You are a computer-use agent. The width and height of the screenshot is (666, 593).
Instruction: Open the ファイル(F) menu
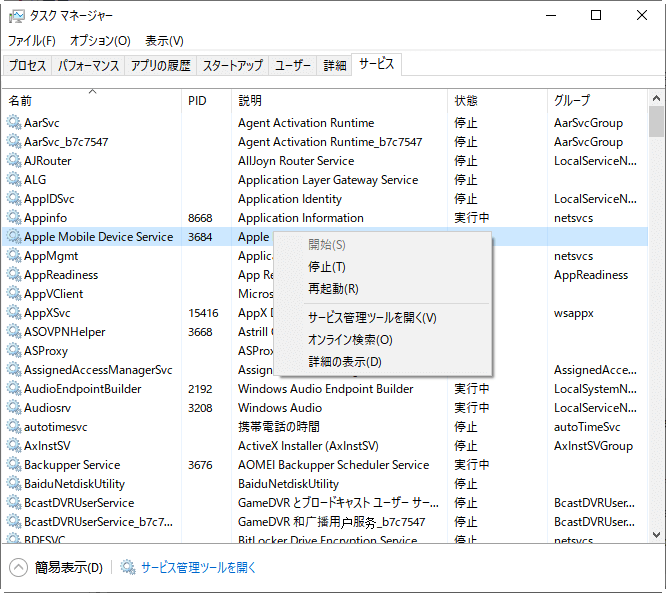32,41
